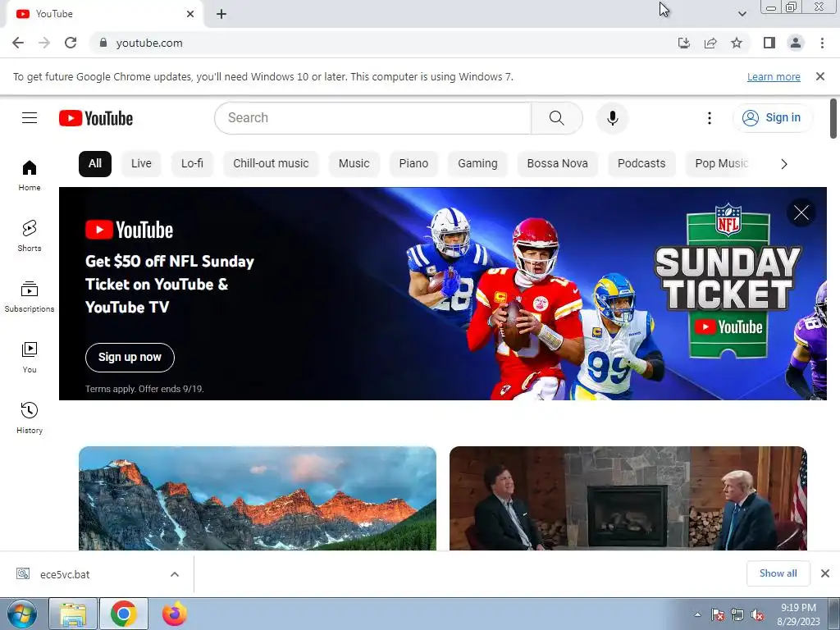Open YouTube settings three-dot menu
Viewport: 840px width, 630px height.
click(710, 118)
